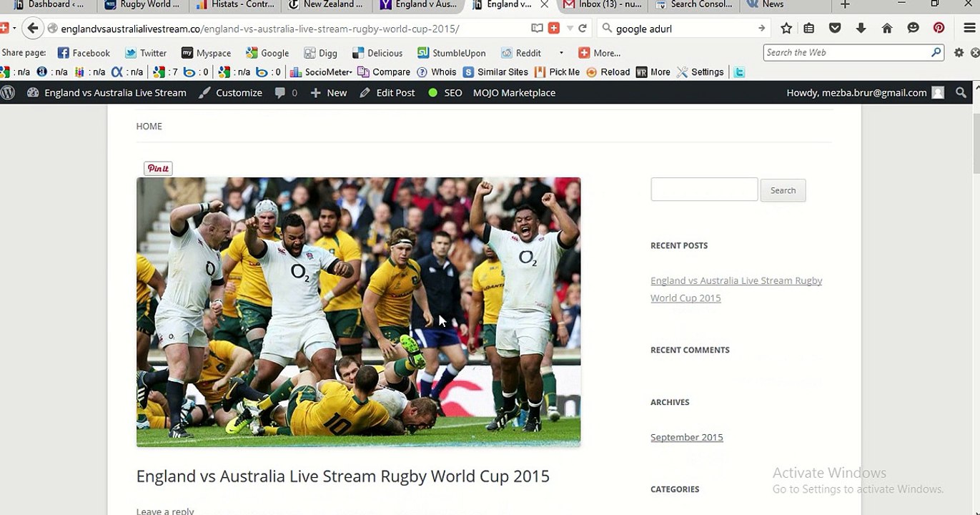980x515 pixels.
Task: Open the admin bar search magnifier
Action: pos(961,92)
